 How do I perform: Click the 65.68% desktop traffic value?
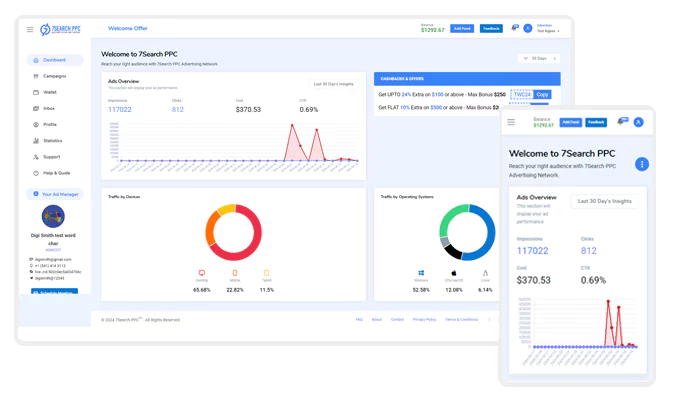pyautogui.click(x=202, y=290)
